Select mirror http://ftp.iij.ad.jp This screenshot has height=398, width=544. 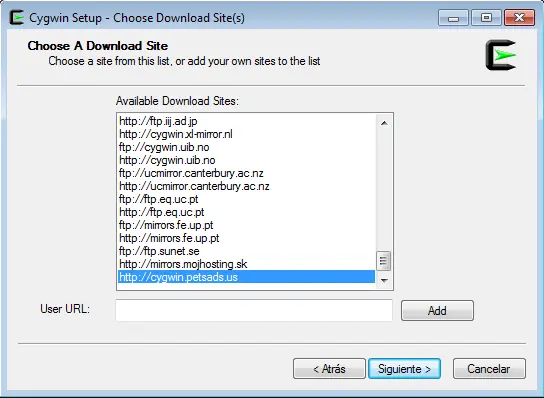point(246,121)
